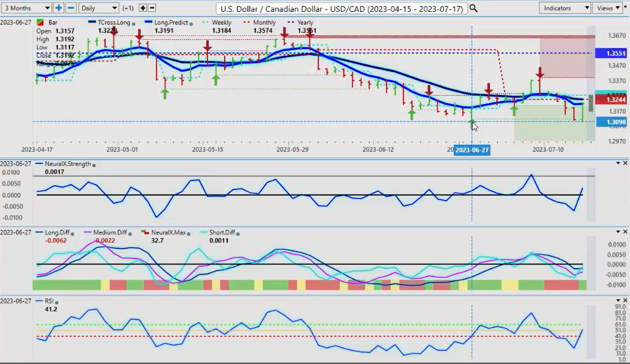Click the 2023-05-15 date axis label

[x=207, y=150]
